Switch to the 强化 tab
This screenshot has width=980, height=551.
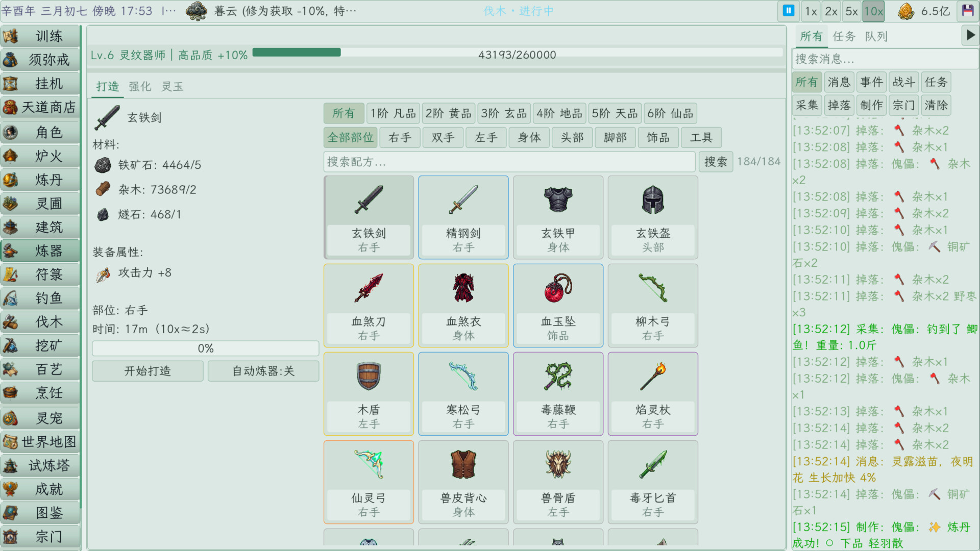140,86
